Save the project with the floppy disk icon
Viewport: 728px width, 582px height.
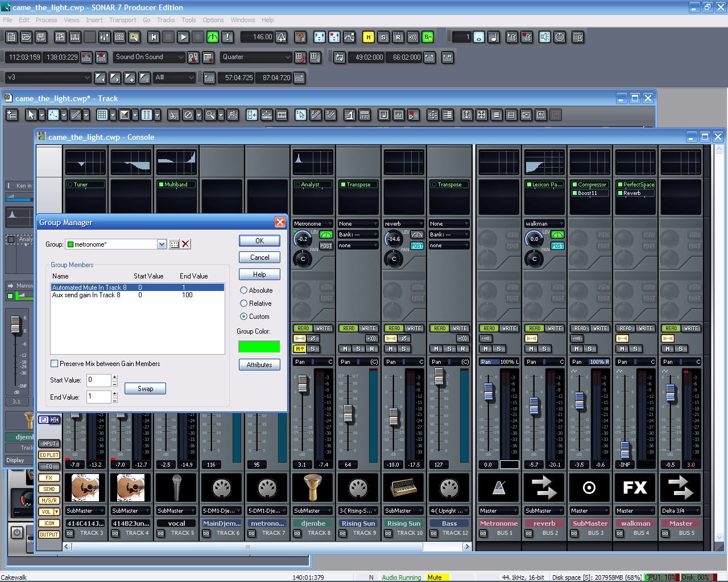(41, 37)
